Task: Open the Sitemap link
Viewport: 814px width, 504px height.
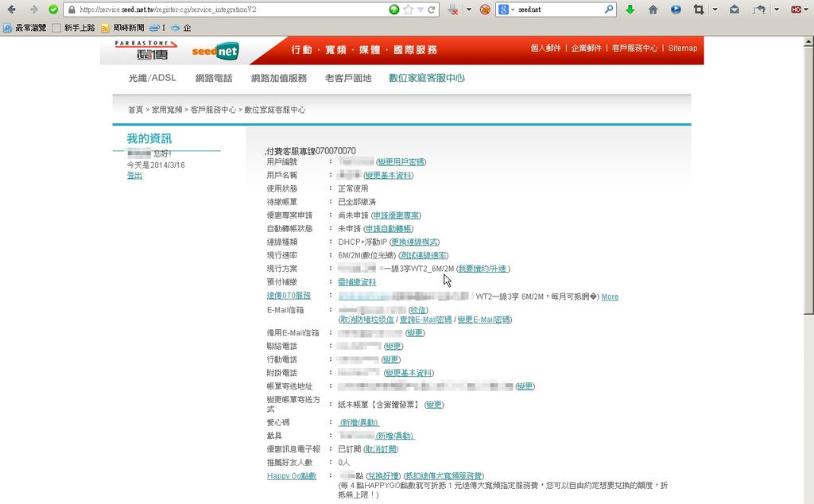Action: click(x=682, y=48)
